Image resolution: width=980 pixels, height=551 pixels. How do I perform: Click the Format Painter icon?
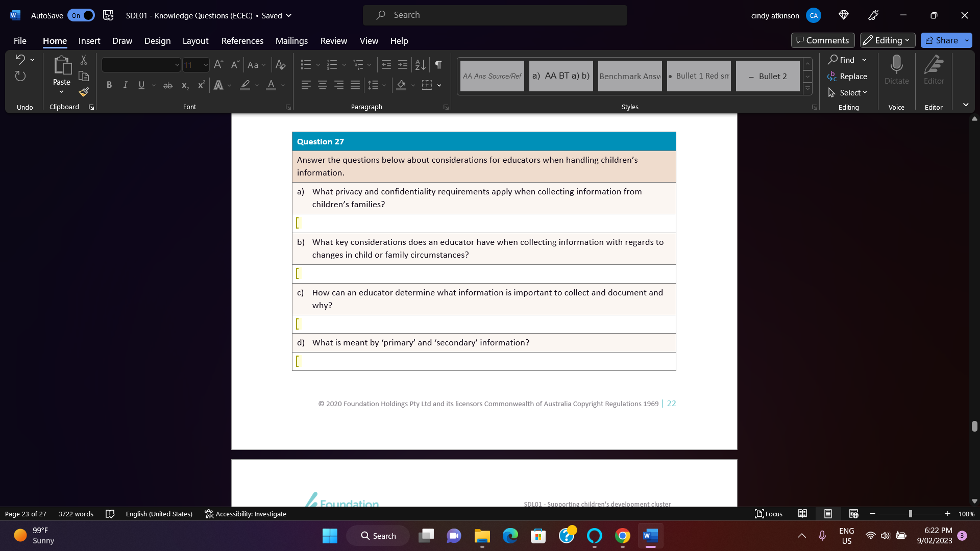(83, 92)
